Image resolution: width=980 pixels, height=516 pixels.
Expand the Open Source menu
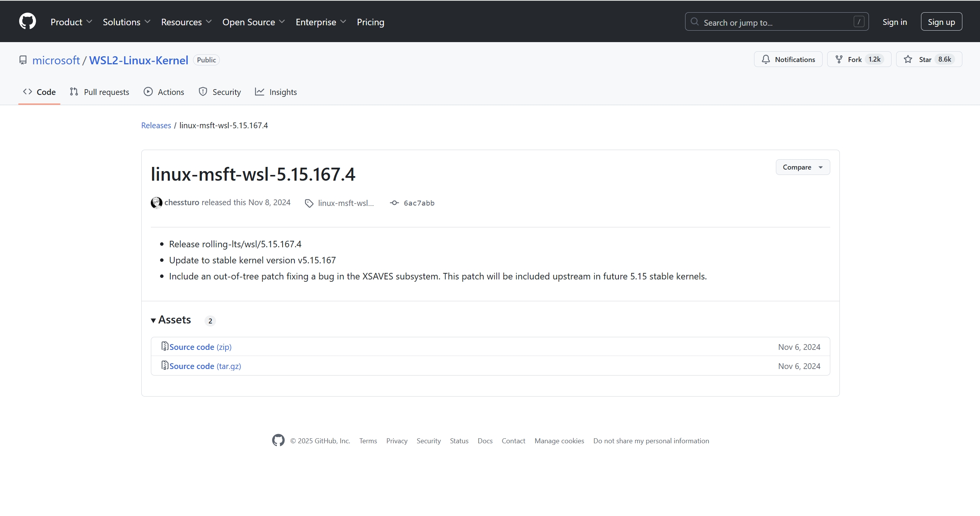tap(254, 22)
